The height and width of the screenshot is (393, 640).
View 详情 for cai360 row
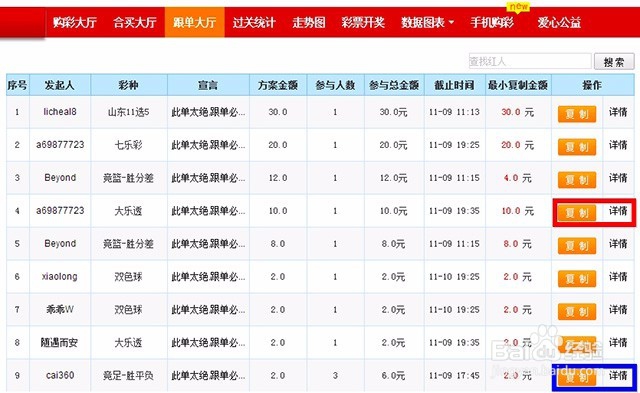point(618,375)
